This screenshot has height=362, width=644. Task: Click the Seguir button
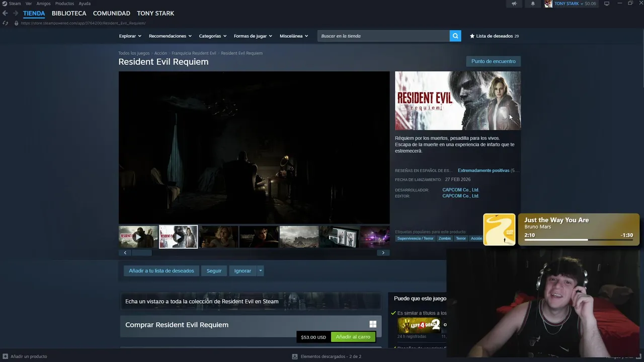214,270
